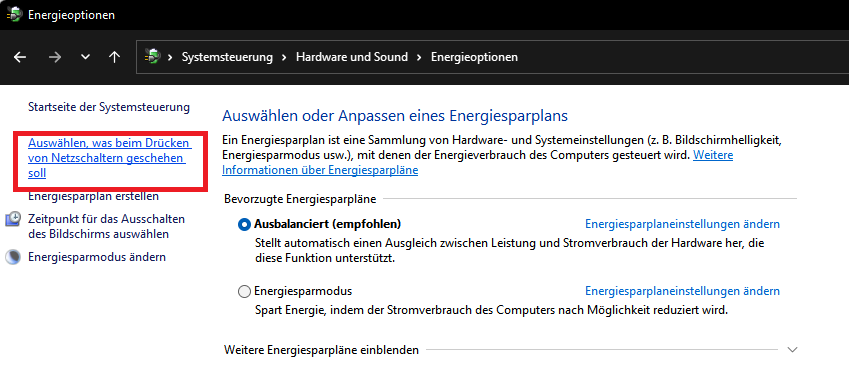
Task: Click the clock monitor icon beside Zeitpunkt
Action: coord(13,219)
